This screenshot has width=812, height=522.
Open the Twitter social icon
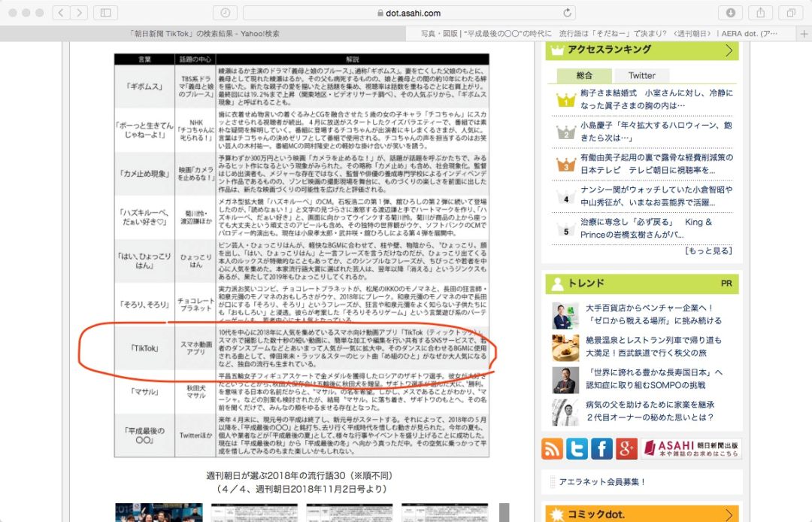tap(577, 448)
